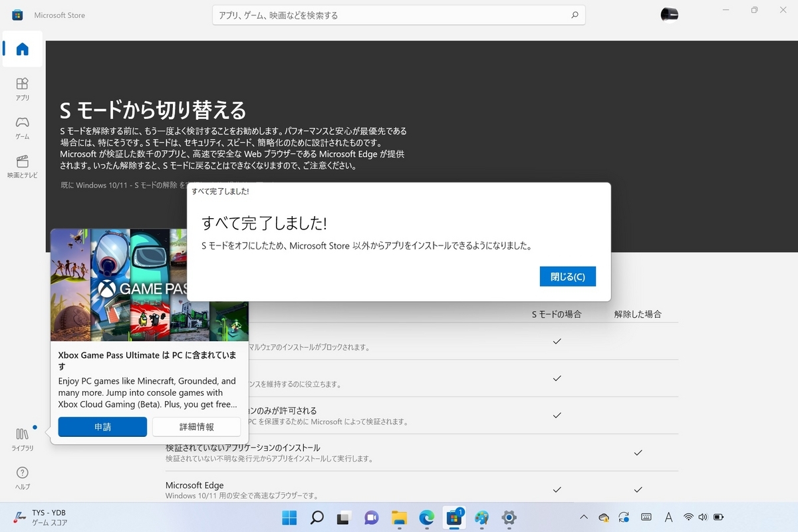Open Settings gear on taskbar
Viewport: 798px width, 532px height.
509,517
